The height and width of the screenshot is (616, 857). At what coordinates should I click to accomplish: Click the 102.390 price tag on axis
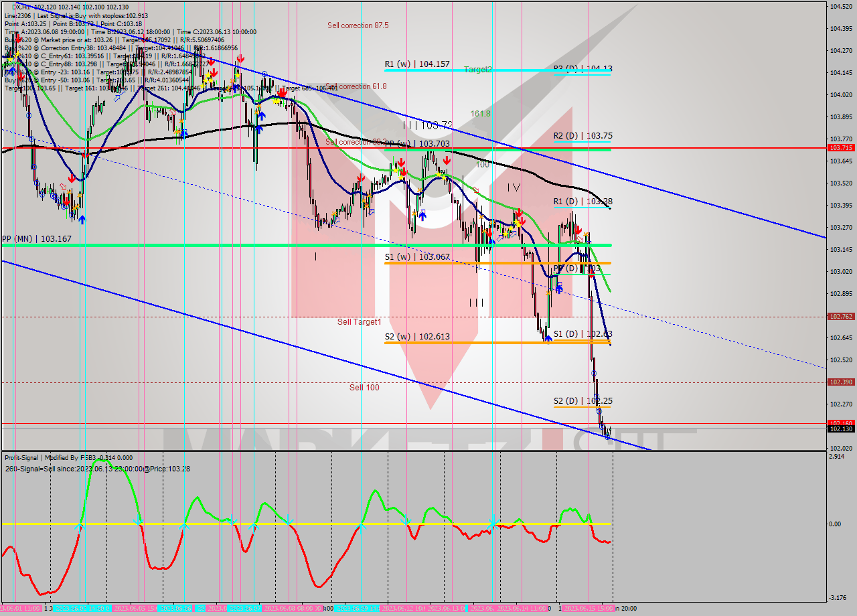(841, 382)
